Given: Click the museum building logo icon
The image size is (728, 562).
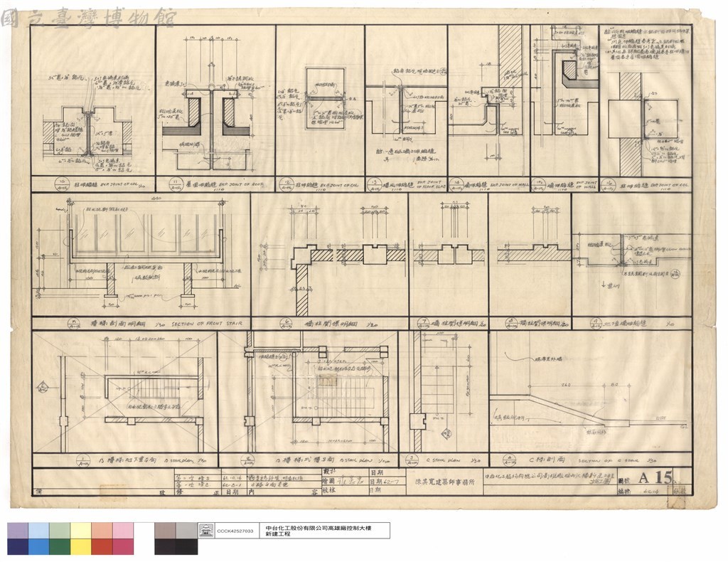Looking at the screenshot, I should [206, 531].
